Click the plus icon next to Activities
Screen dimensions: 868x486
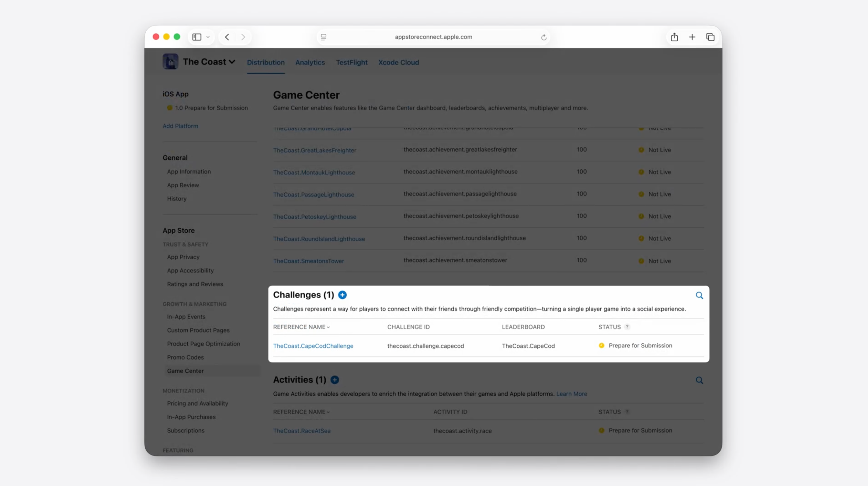tap(335, 380)
